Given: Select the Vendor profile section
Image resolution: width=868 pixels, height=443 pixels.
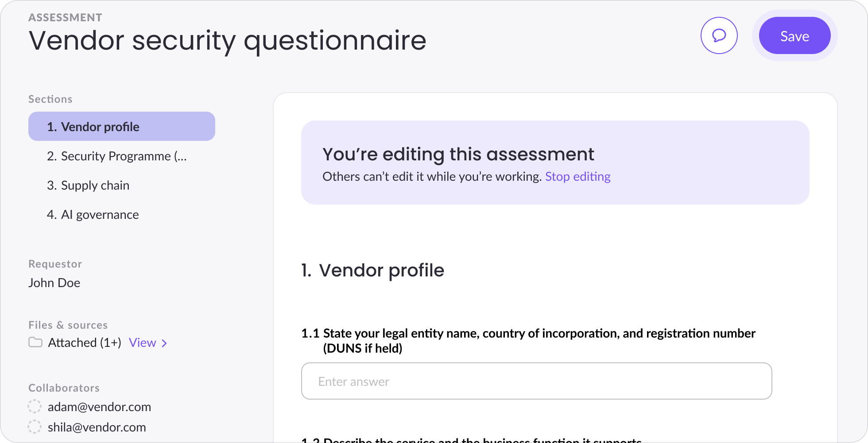Looking at the screenshot, I should click(122, 126).
